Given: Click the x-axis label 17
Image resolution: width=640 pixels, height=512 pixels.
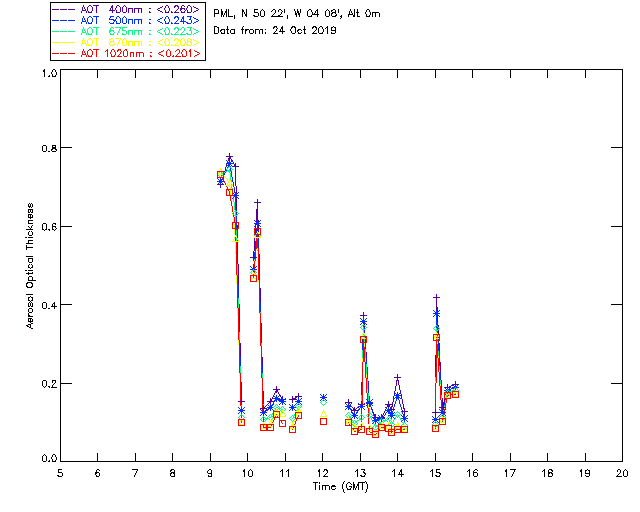Looking at the screenshot, I should [510, 473].
